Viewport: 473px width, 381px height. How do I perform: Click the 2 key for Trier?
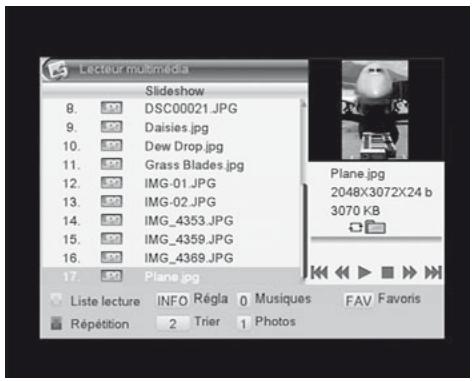[x=172, y=323]
